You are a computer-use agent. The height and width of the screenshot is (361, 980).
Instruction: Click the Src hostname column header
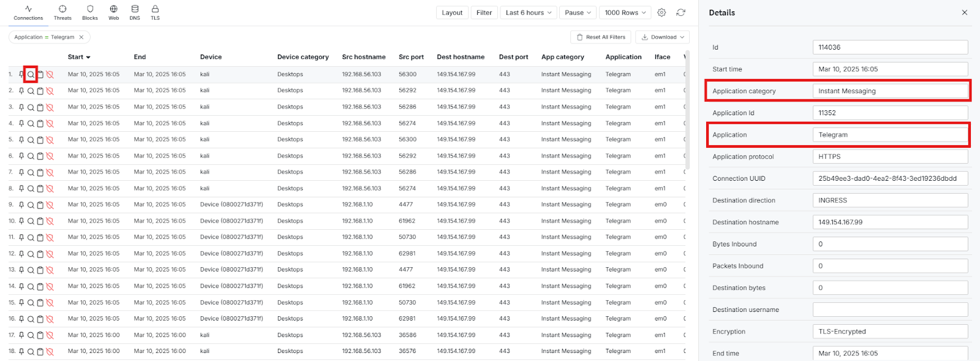pyautogui.click(x=364, y=57)
